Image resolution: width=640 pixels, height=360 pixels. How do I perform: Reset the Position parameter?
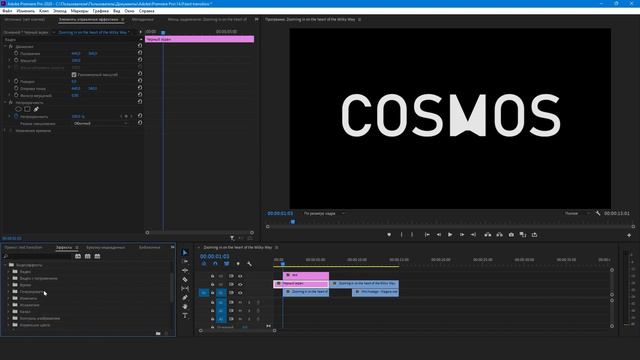click(140, 53)
